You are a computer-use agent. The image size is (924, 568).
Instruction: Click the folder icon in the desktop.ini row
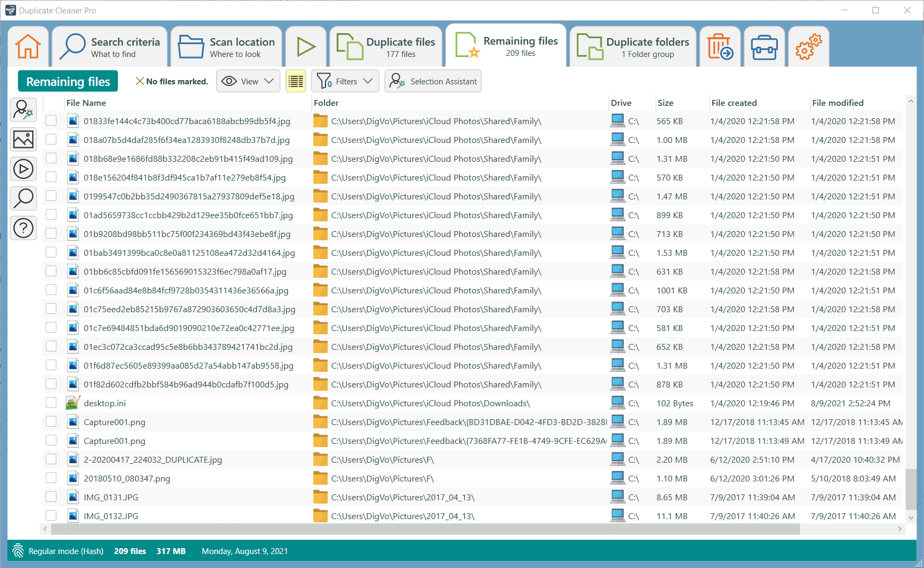tap(320, 403)
